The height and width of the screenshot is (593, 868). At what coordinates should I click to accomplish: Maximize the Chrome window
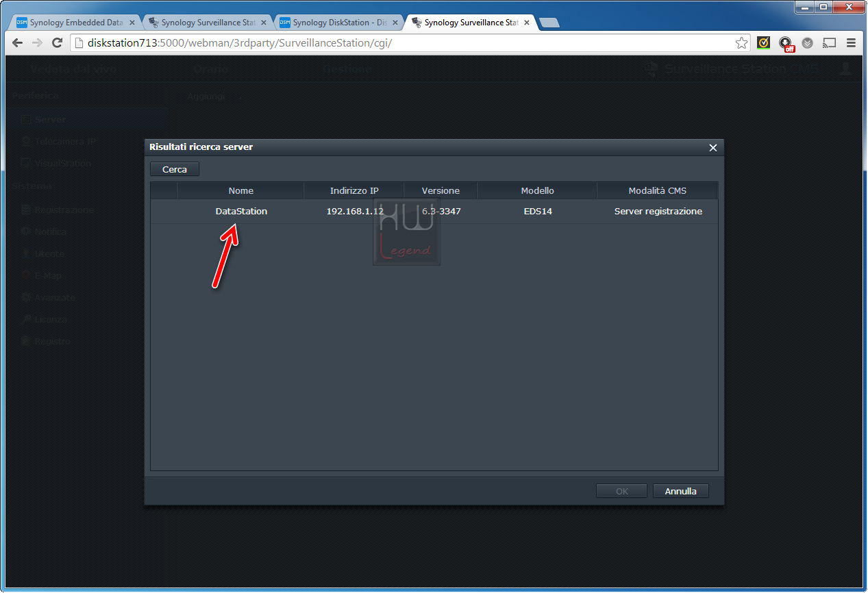click(x=823, y=7)
